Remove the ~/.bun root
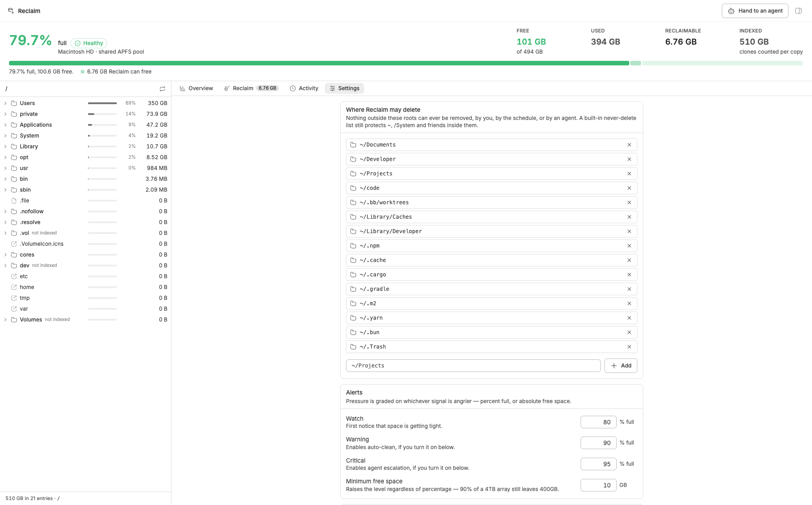Screen dimensions: 812x505 coord(629,332)
